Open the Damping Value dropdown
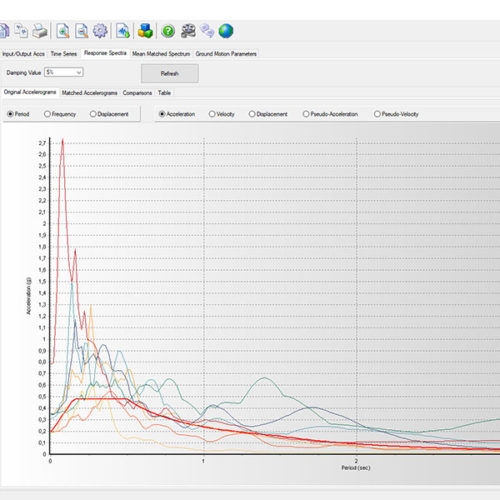This screenshot has height=500, width=500. [64, 72]
